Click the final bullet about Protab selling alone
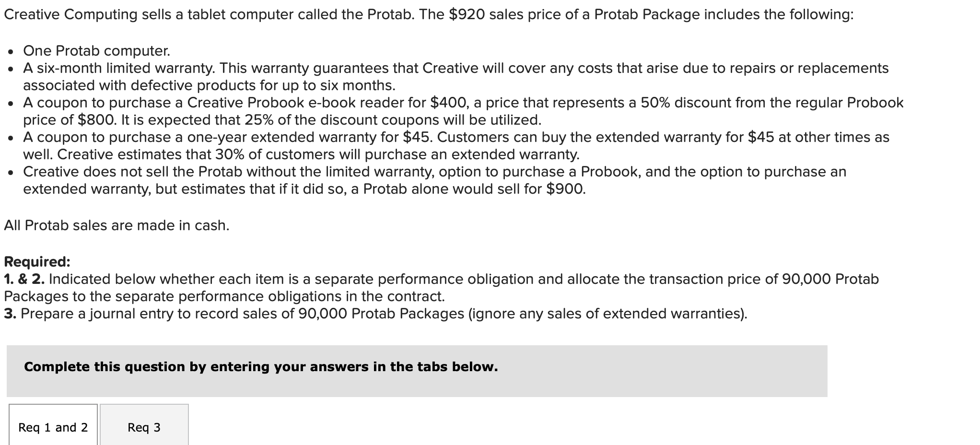This screenshot has height=445, width=980. tap(288, 172)
